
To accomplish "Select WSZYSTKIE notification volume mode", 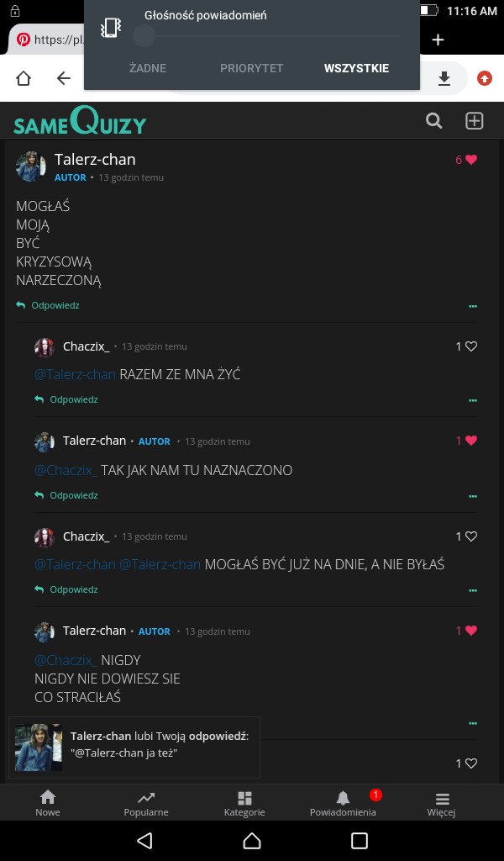I will click(x=356, y=68).
